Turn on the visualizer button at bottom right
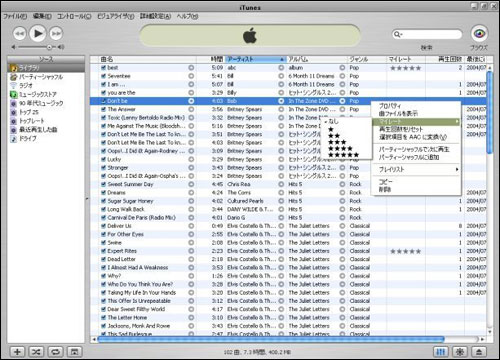The width and height of the screenshot is (500, 360). [x=460, y=352]
